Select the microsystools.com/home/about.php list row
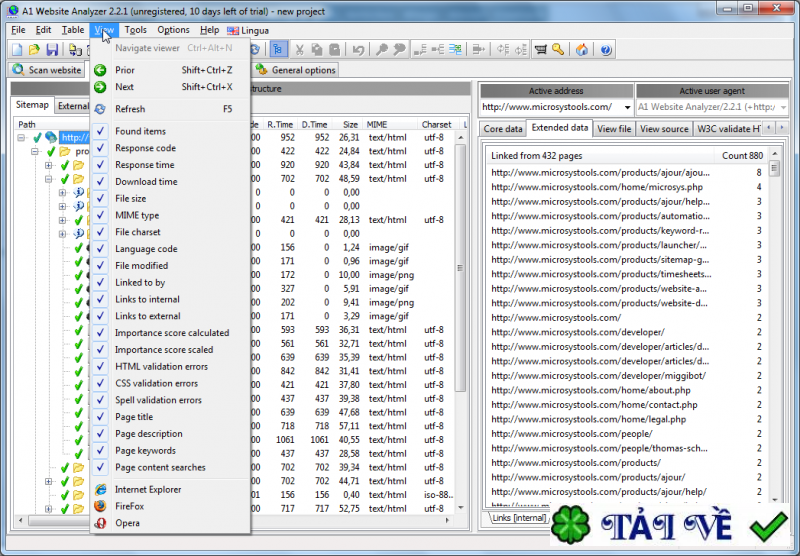 pos(590,390)
